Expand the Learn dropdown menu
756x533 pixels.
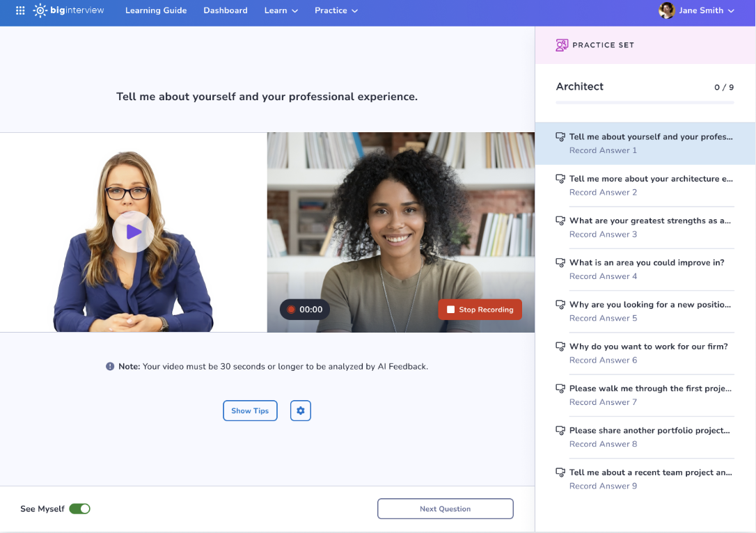coord(281,10)
